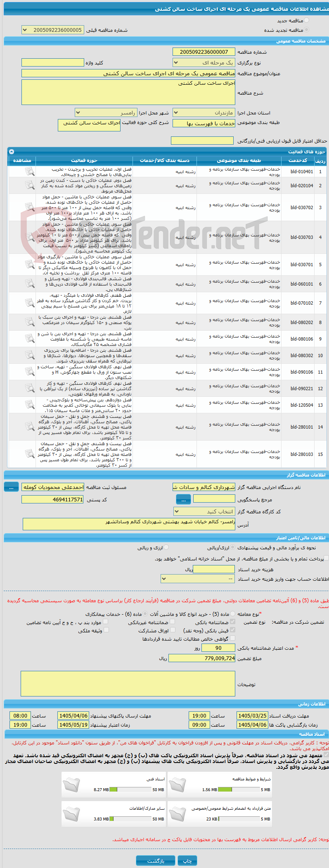This screenshot has height=868, width=329.
Task: Toggle the ضمانتنامه غیربانکی checkbox
Action: coord(173,622)
